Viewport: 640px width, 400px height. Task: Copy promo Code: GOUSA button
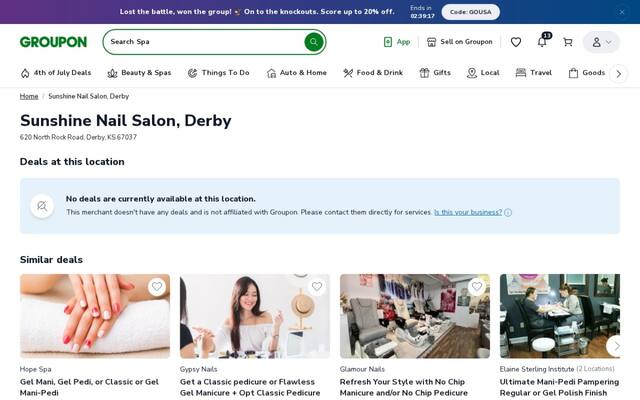click(x=470, y=12)
